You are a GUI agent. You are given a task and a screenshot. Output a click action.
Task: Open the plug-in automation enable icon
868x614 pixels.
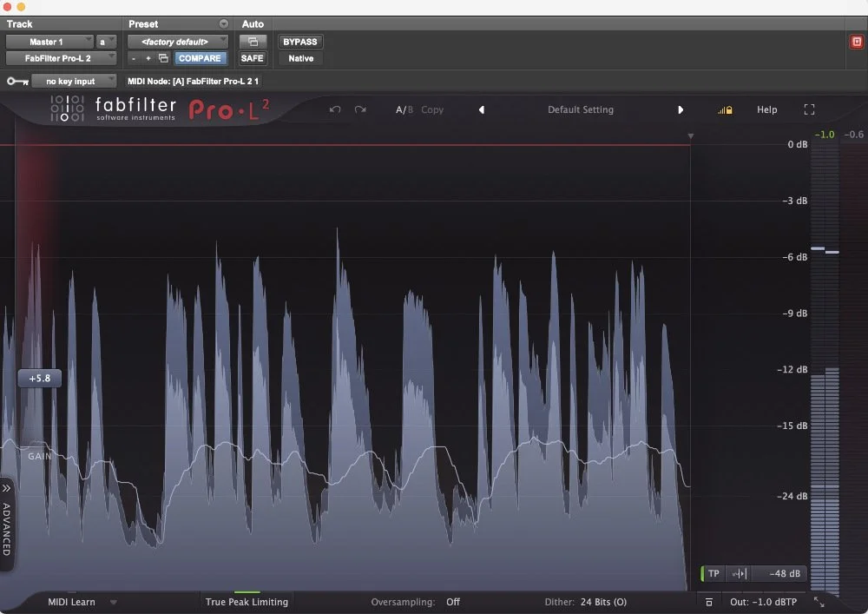253,42
